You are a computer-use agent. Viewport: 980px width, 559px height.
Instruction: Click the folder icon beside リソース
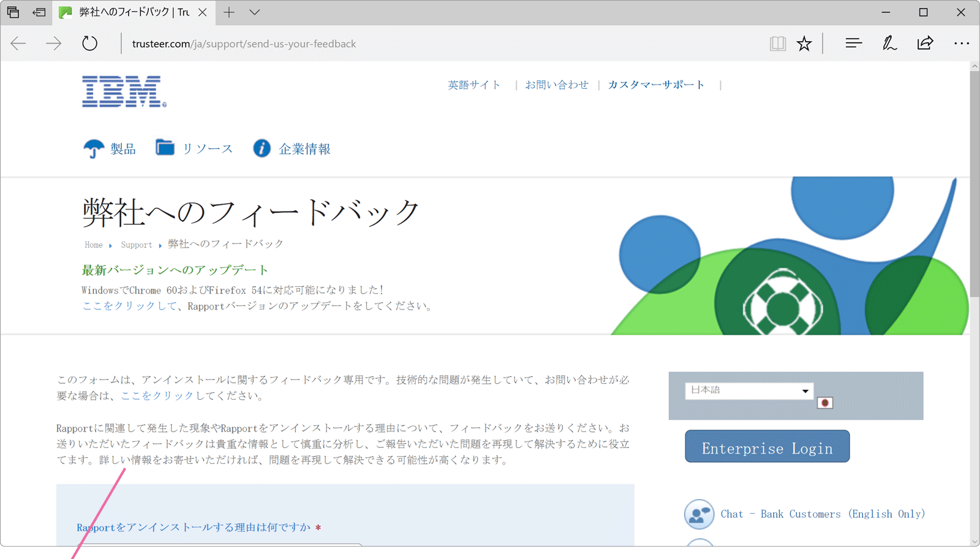165,147
